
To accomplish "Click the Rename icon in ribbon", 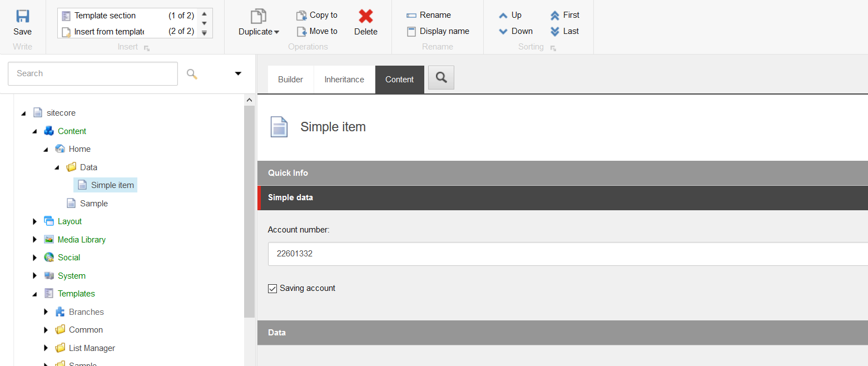I will tap(411, 16).
